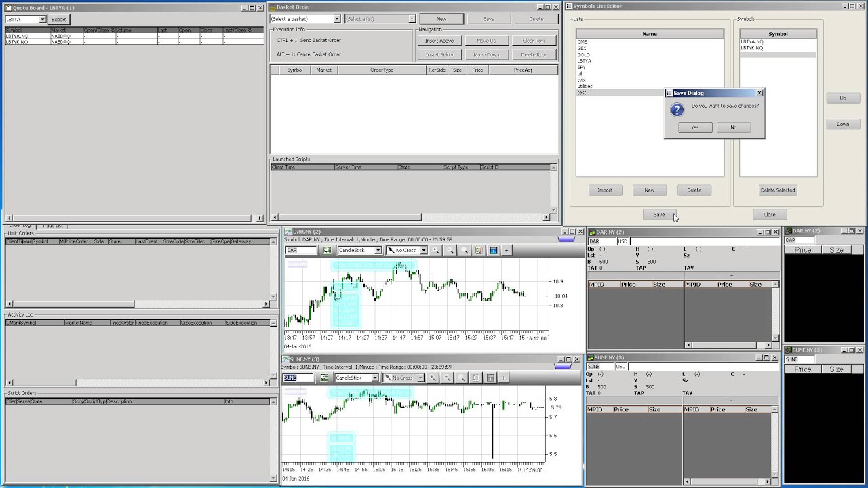Viewport: 868px width, 488px height.
Task: Open the blue calendar icon in DAR.NY chart
Action: [x=493, y=250]
